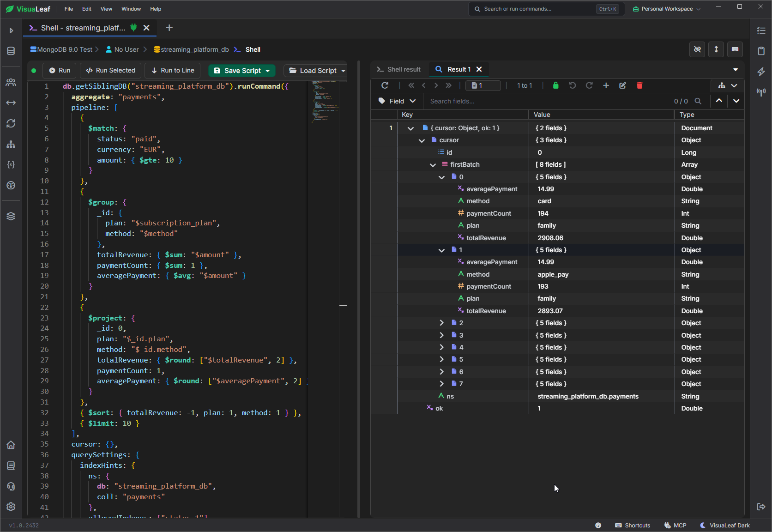Click the lightning bolt icon in right sidebar
Screen dimensions: 772x532
[761, 72]
